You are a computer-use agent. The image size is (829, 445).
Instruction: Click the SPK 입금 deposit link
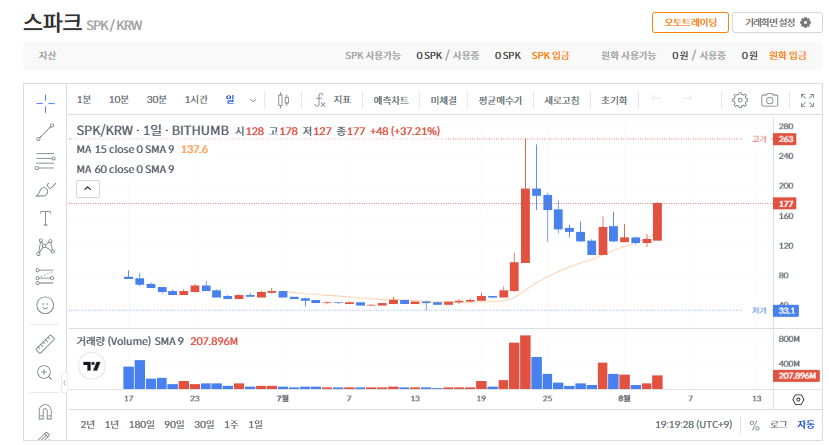[x=550, y=55]
